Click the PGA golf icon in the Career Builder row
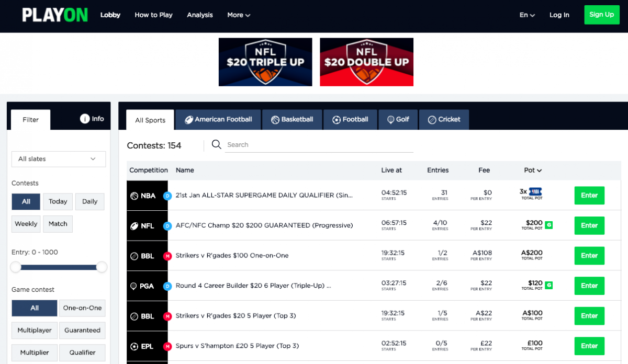This screenshot has width=628, height=364. (134, 286)
